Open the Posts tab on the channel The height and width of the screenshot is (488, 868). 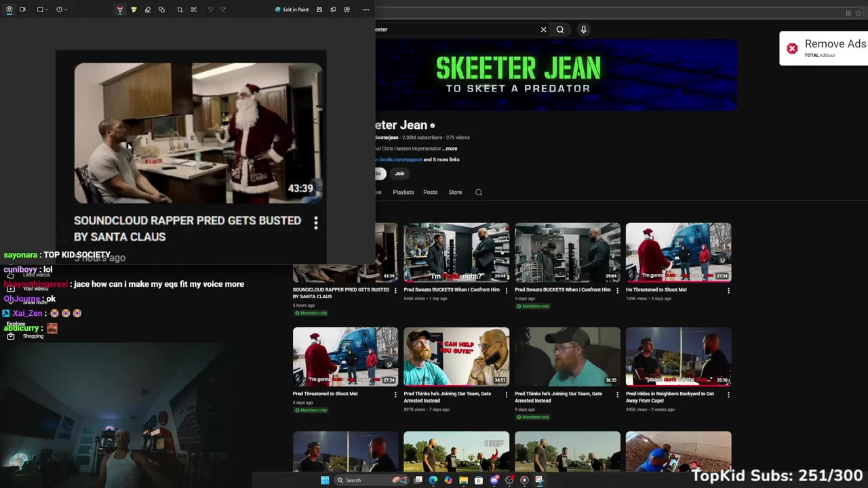point(431,192)
